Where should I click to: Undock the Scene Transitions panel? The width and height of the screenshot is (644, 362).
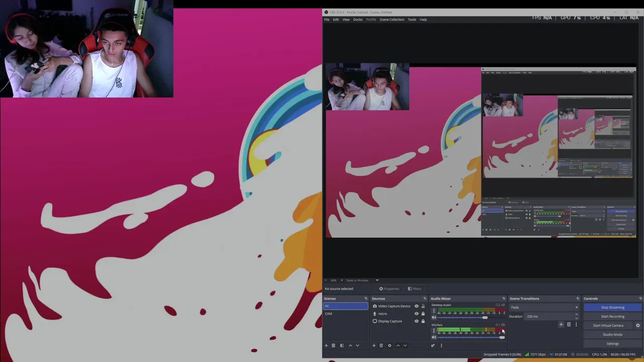[x=578, y=299]
